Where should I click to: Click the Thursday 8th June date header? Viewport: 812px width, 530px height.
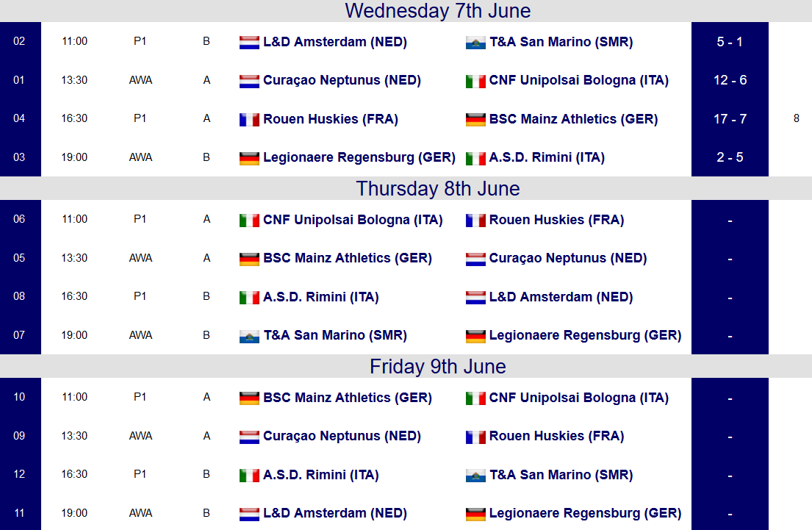[437, 189]
